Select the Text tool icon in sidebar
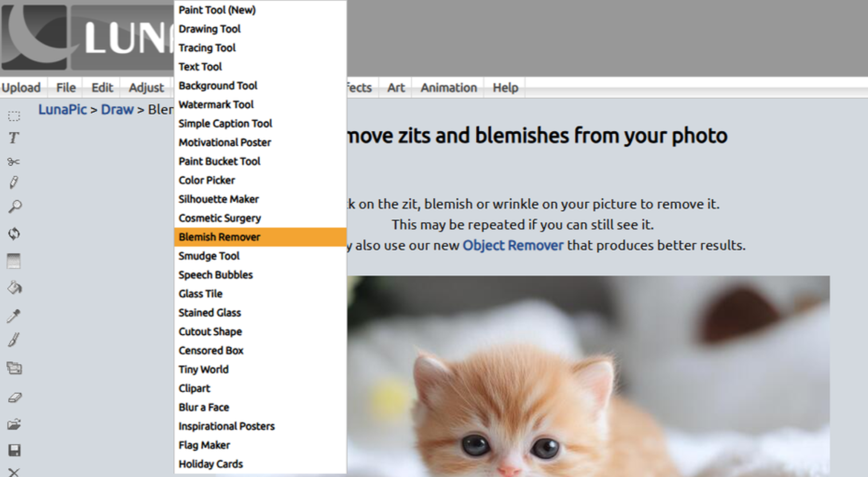The height and width of the screenshot is (477, 868). [x=14, y=138]
